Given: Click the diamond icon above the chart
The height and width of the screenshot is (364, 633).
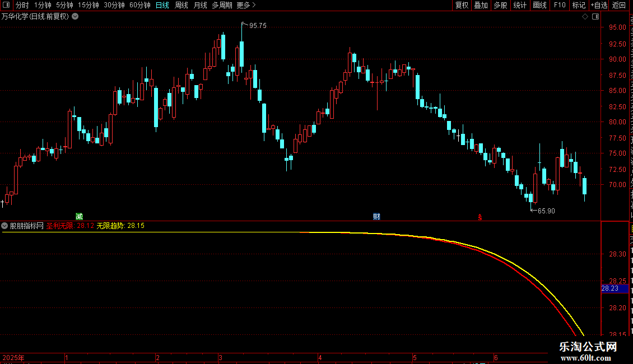Looking at the screenshot, I should click(585, 17).
